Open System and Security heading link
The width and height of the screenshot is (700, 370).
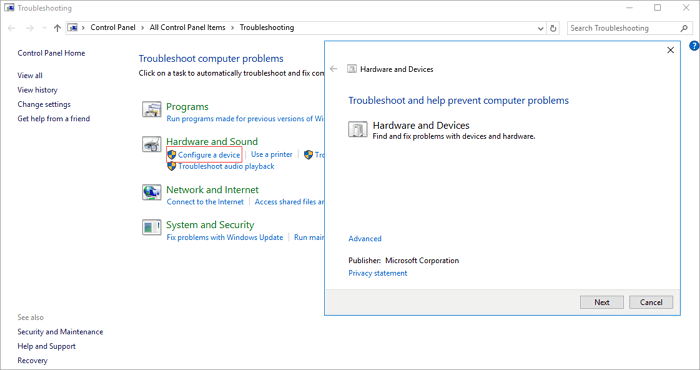[x=210, y=224]
